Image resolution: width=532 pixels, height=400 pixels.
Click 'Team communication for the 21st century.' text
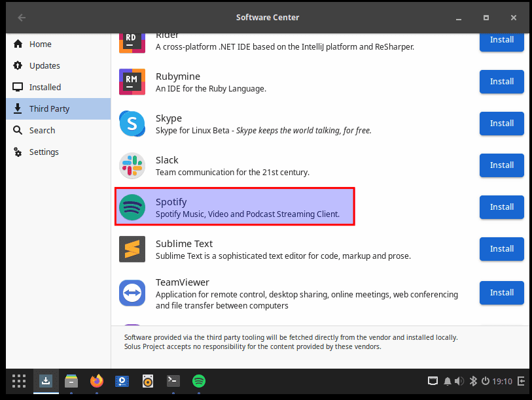tap(232, 173)
